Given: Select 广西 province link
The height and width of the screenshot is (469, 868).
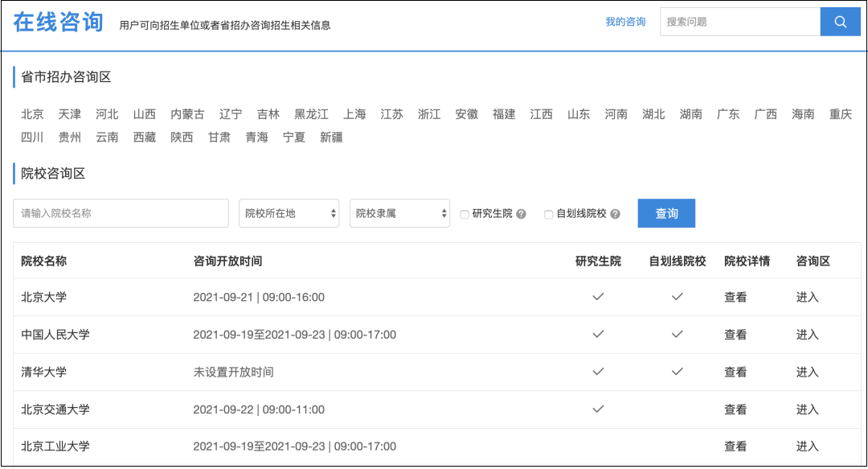Looking at the screenshot, I should (x=766, y=114).
